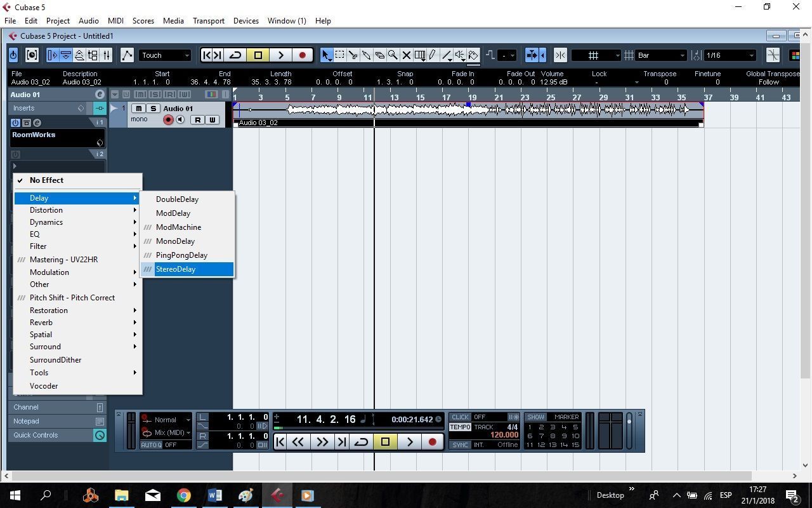
Task: Choose MonoDelay effect
Action: 187,241
